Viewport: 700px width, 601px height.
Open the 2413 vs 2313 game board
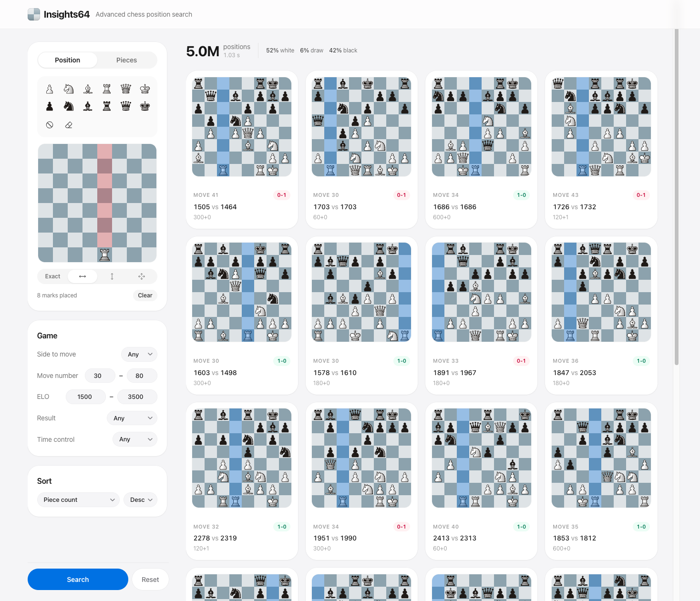[x=482, y=458]
